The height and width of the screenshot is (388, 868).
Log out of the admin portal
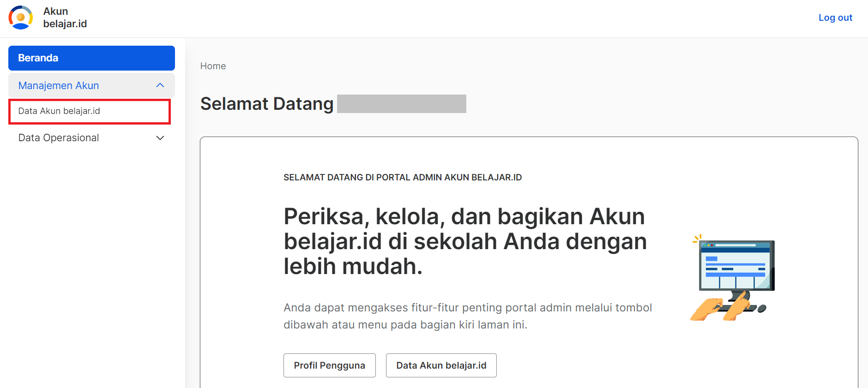pos(835,18)
